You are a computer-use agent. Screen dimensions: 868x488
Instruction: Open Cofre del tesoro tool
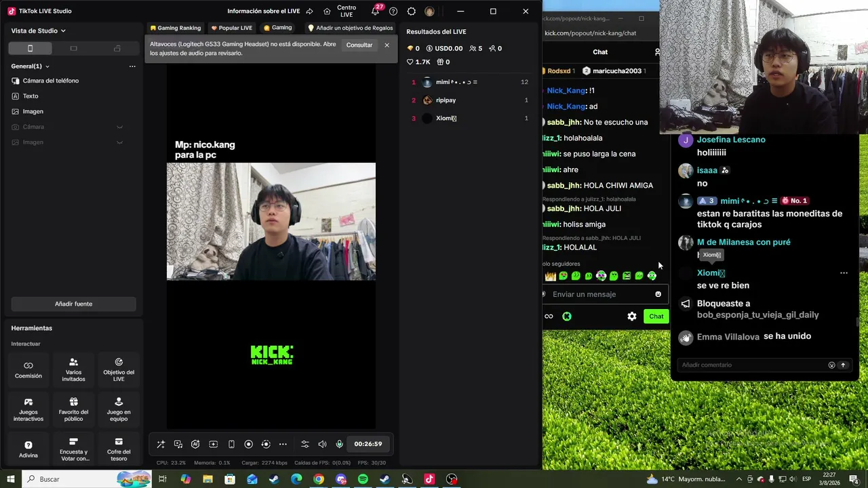point(119,449)
